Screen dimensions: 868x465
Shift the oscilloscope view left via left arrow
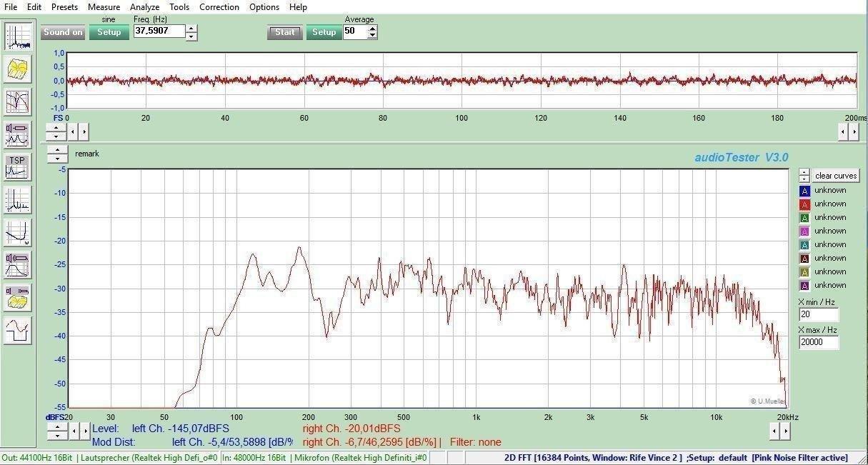pyautogui.click(x=73, y=132)
